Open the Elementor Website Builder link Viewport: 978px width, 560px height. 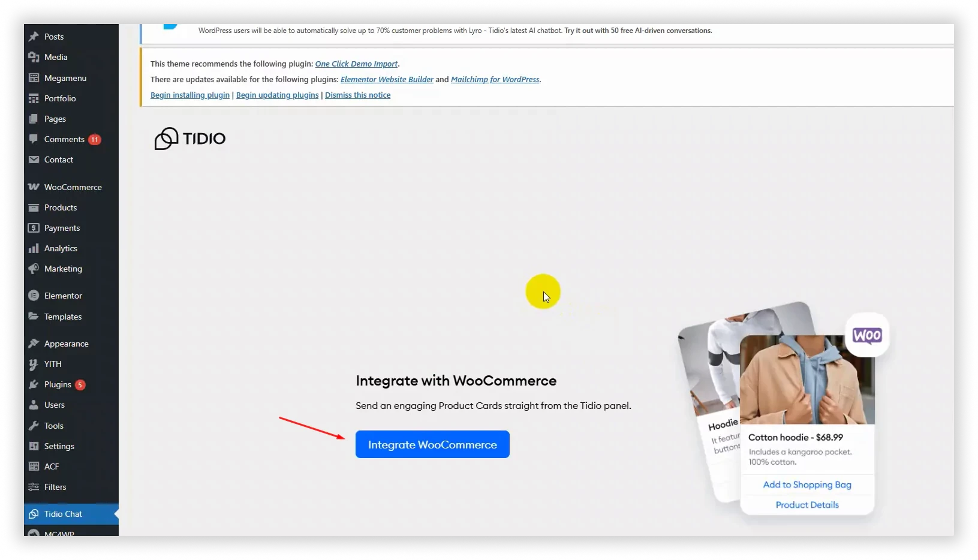[x=387, y=80]
